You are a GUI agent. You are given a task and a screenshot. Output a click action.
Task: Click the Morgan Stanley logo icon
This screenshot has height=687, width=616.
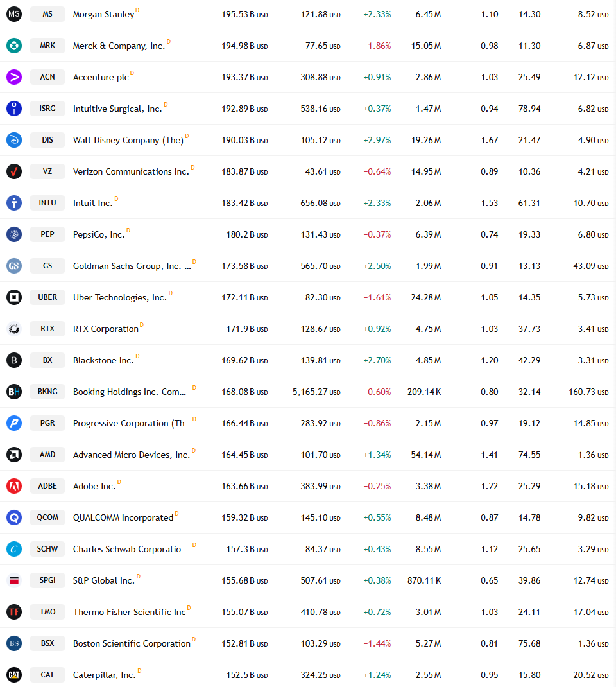(x=14, y=14)
